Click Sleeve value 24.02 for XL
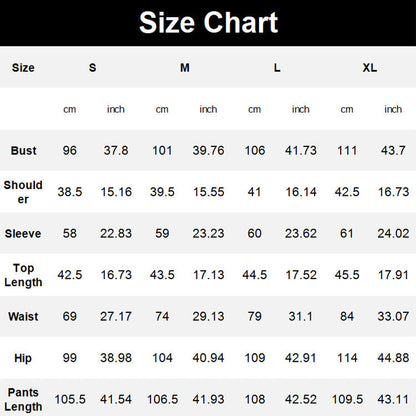The height and width of the screenshot is (416, 416). [393, 233]
